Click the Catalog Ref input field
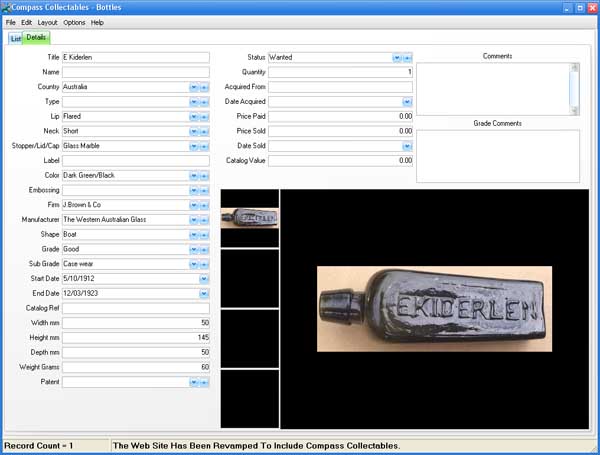 point(136,308)
